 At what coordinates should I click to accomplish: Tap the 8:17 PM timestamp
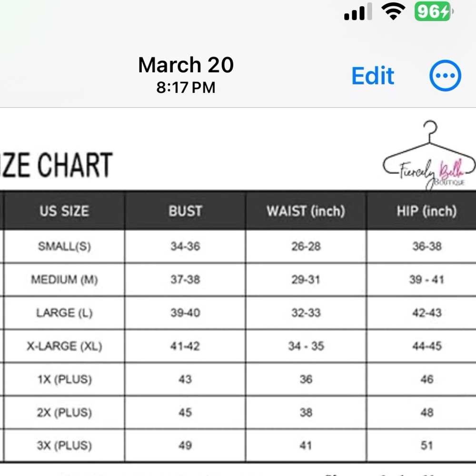click(x=186, y=88)
